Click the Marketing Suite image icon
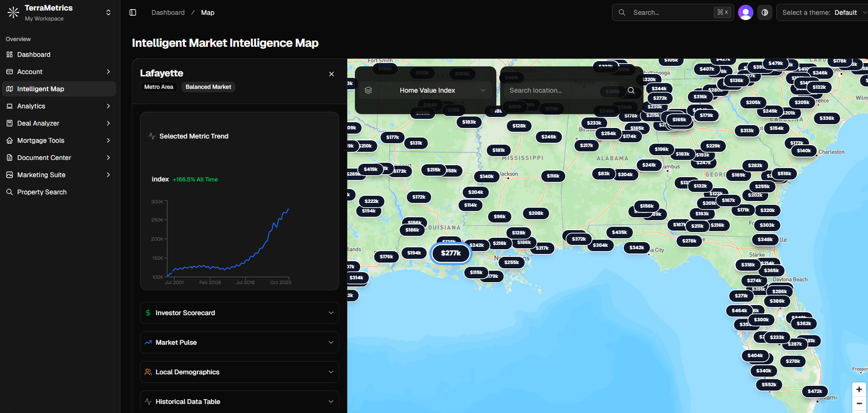 (x=10, y=175)
